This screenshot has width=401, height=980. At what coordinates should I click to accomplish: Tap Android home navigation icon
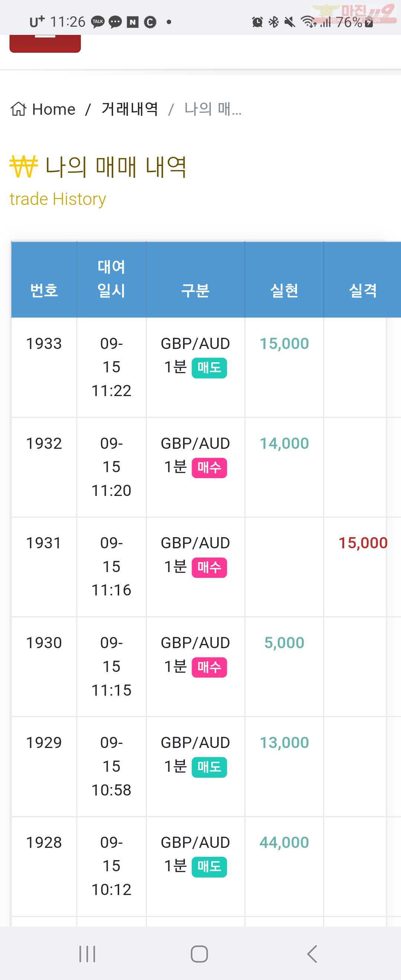pyautogui.click(x=199, y=954)
